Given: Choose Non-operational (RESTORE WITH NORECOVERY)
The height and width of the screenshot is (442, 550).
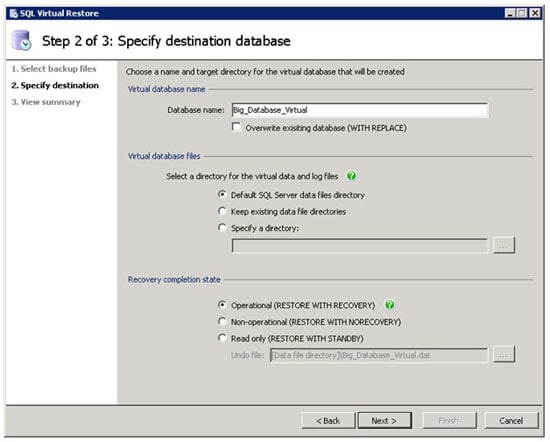Looking at the screenshot, I should click(222, 321).
